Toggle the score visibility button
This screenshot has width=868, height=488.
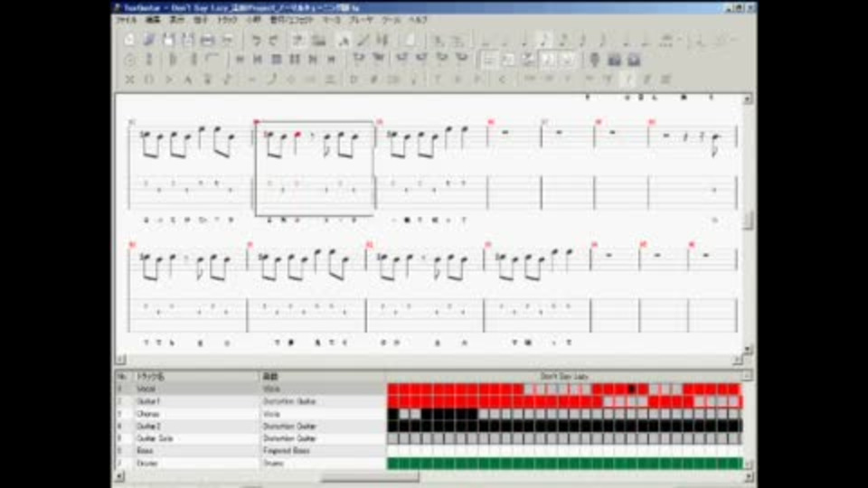click(x=548, y=60)
